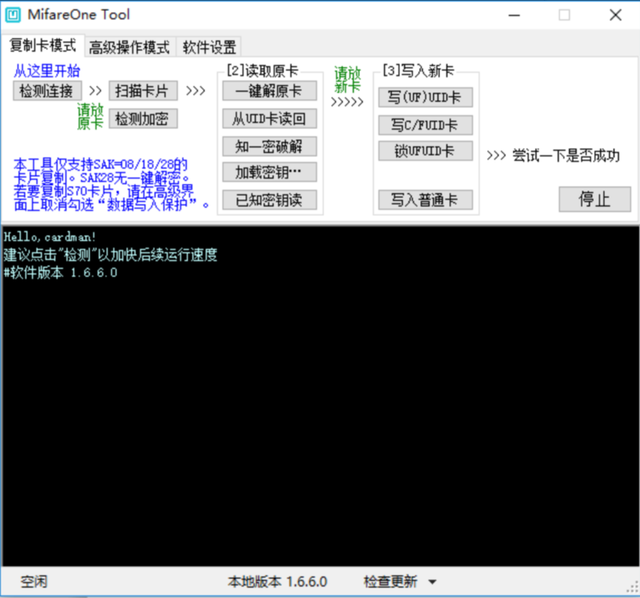This screenshot has width=640, height=598.
Task: Click the 本地版本 1.6.6.0 status text
Action: (278, 582)
